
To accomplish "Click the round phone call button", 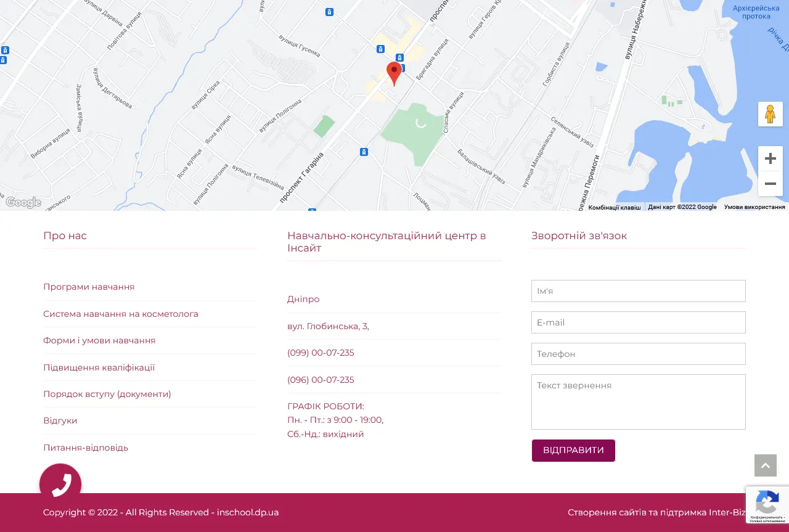I will (x=60, y=485).
